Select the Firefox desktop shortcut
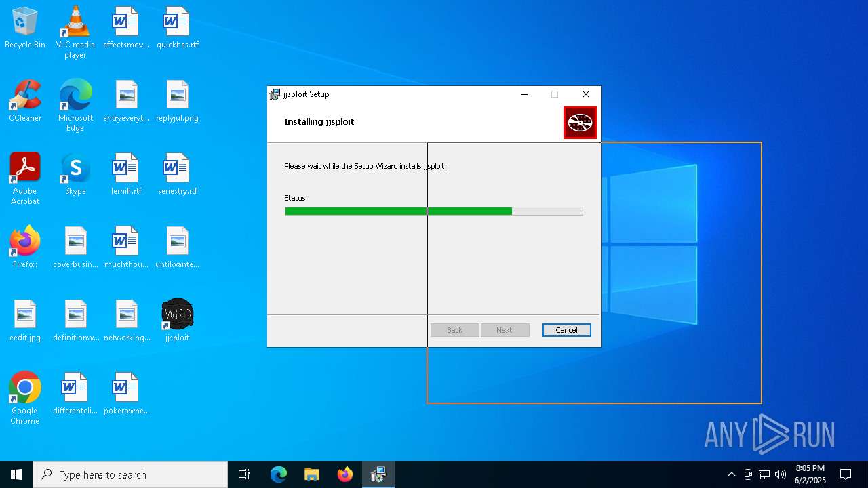The height and width of the screenshot is (488, 868). 25,247
